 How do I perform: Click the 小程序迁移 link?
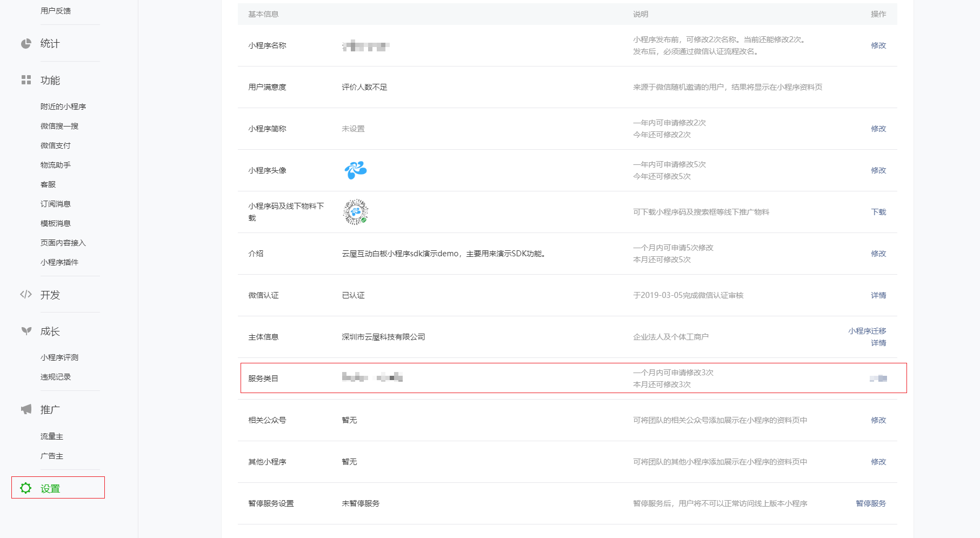(x=866, y=331)
